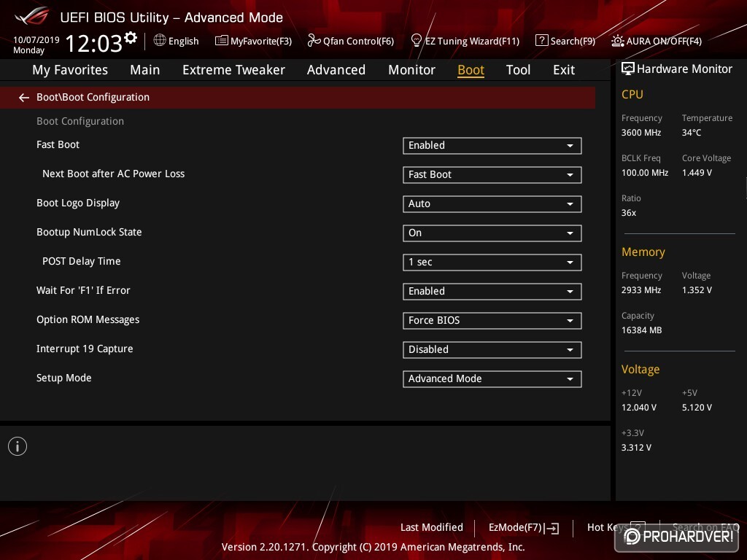Click the EzMode exit arrow icon
The width and height of the screenshot is (747, 560).
(x=553, y=528)
